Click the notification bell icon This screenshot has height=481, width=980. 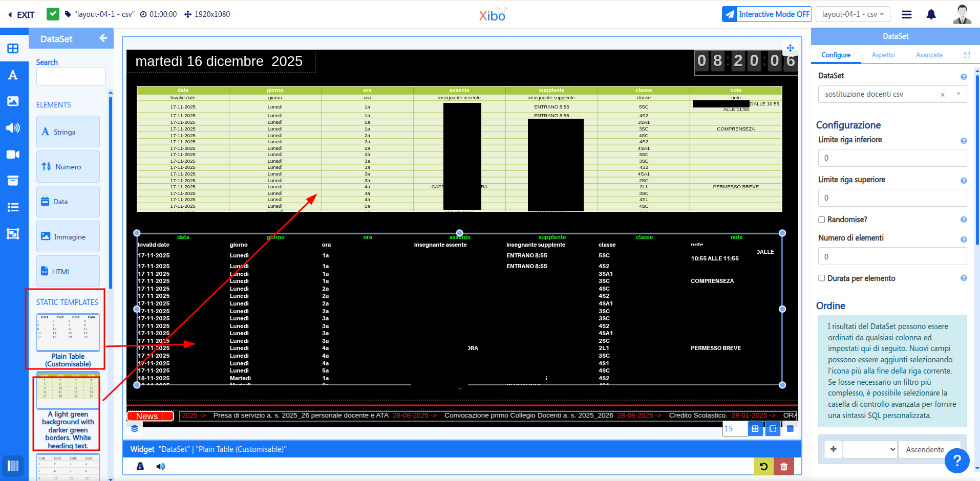[931, 14]
